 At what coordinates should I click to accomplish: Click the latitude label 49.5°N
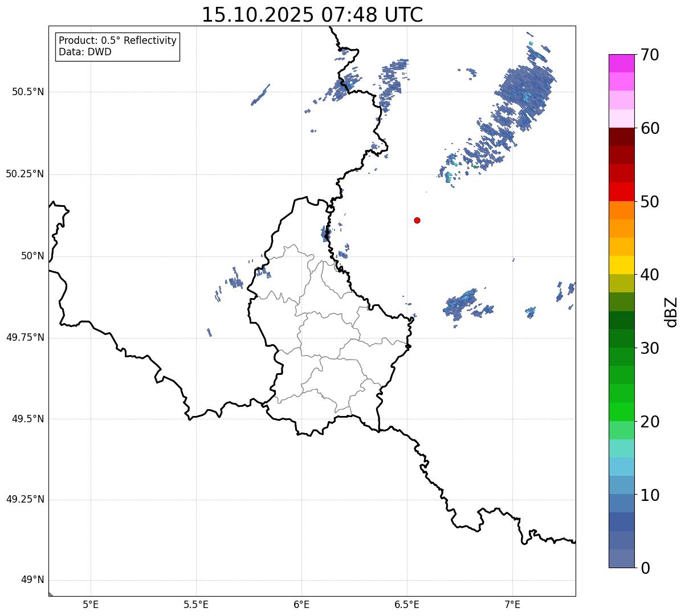coord(28,419)
